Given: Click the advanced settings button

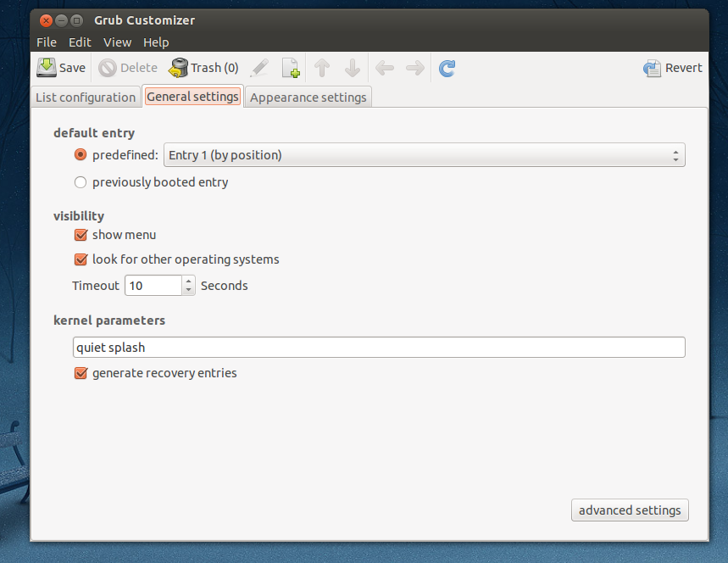Looking at the screenshot, I should (x=630, y=510).
